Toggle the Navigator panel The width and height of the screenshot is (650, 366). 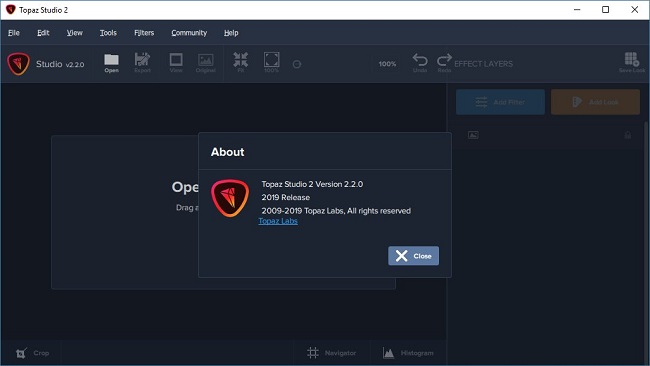click(332, 353)
